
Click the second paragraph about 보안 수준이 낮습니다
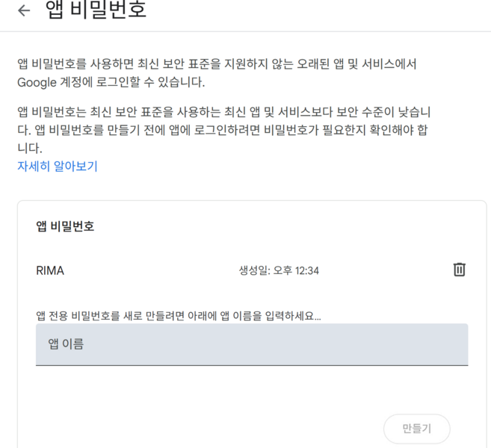tap(224, 129)
